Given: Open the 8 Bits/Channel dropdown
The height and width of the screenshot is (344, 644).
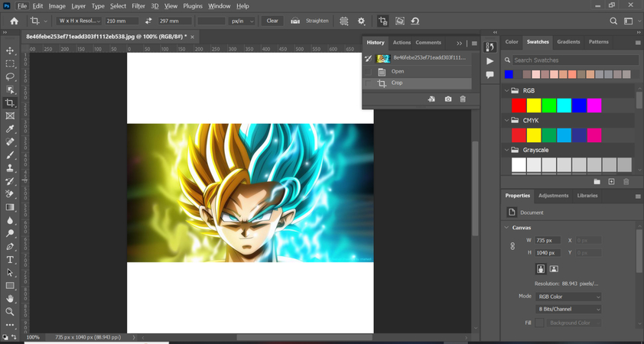Looking at the screenshot, I should 568,309.
